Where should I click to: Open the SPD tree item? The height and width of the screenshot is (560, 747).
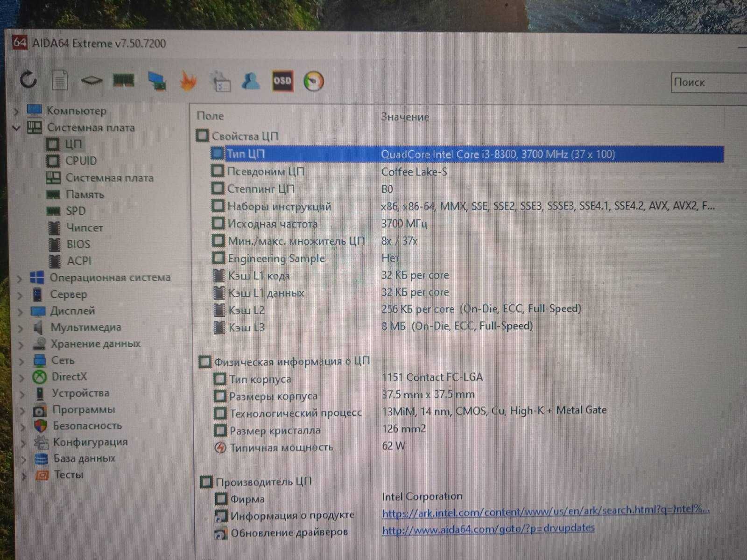pyautogui.click(x=66, y=211)
